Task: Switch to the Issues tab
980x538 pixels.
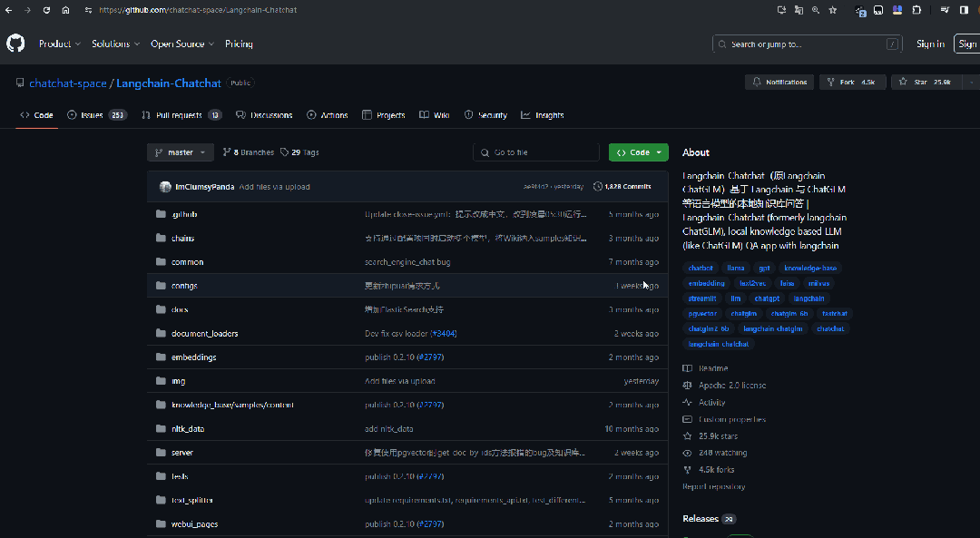Action: tap(97, 115)
